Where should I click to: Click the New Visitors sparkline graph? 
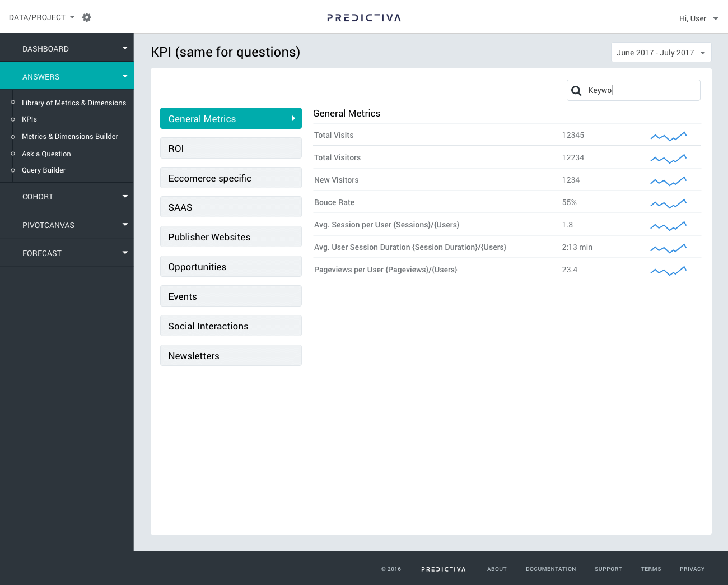coord(668,180)
